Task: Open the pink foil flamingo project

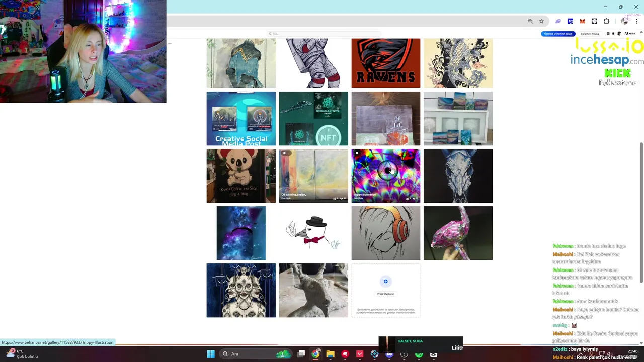Action: (458, 233)
